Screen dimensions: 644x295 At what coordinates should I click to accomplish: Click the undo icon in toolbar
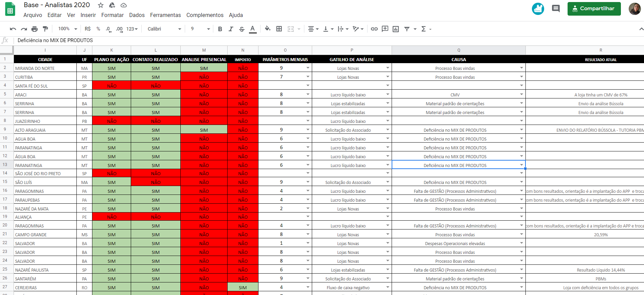pos(13,29)
